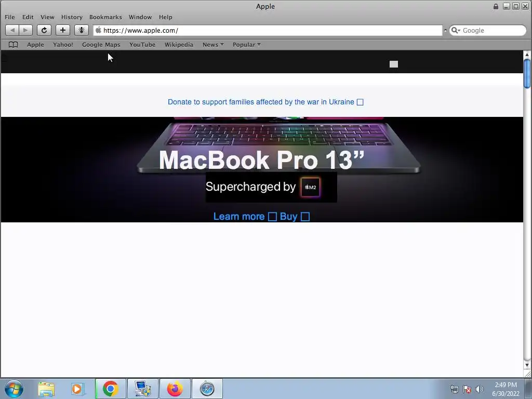This screenshot has width=532, height=399.
Task: Open the Apple bookmark
Action: pyautogui.click(x=36, y=45)
